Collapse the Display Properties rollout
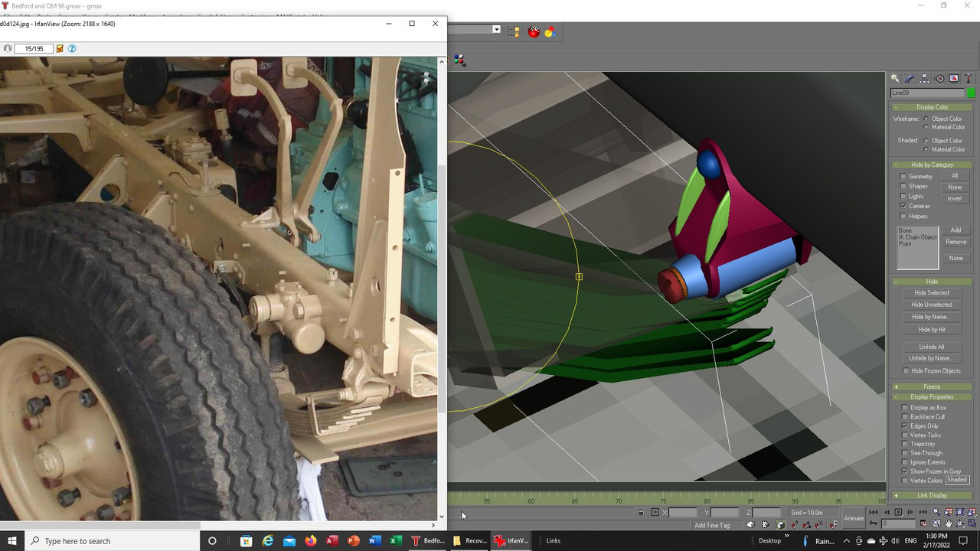Viewport: 980px width, 551px height. (932, 397)
